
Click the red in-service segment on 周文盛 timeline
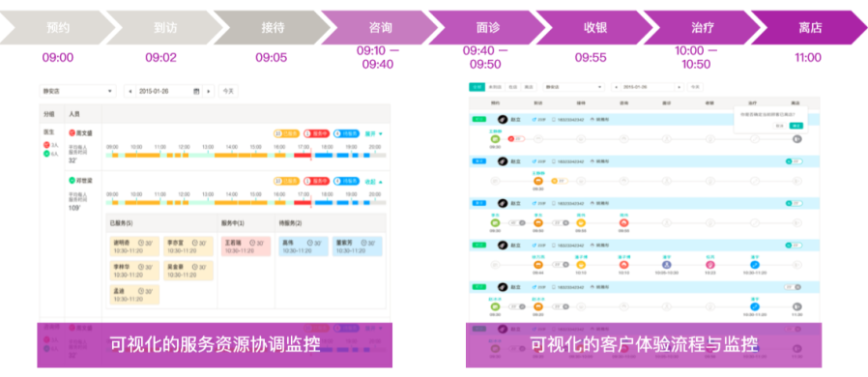click(303, 156)
